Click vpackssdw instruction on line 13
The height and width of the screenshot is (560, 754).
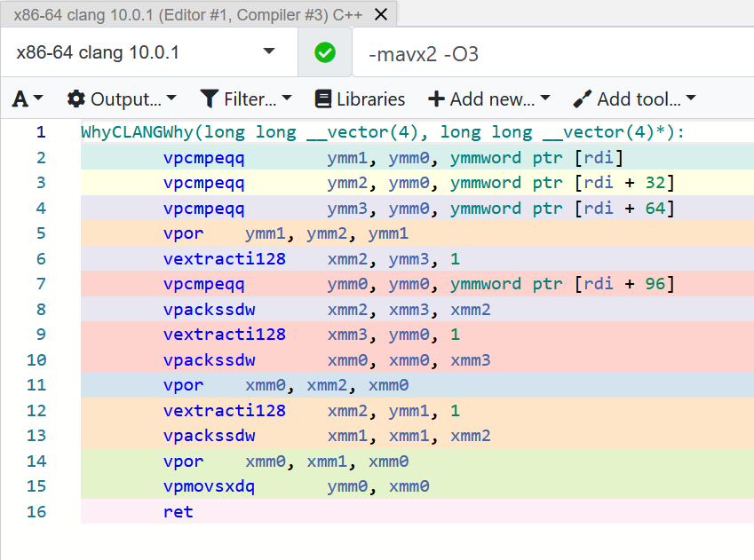[x=210, y=436]
